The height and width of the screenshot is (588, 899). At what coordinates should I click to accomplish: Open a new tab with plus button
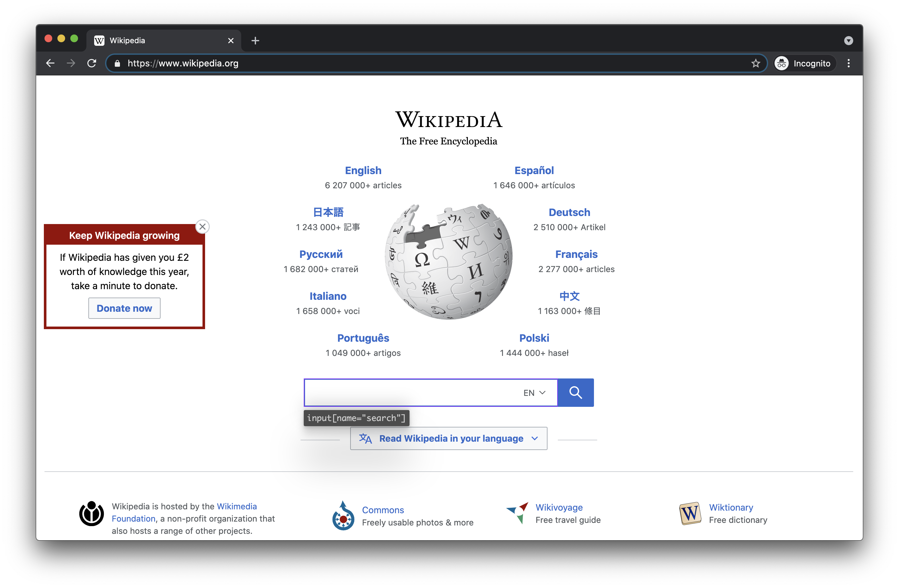tap(255, 40)
